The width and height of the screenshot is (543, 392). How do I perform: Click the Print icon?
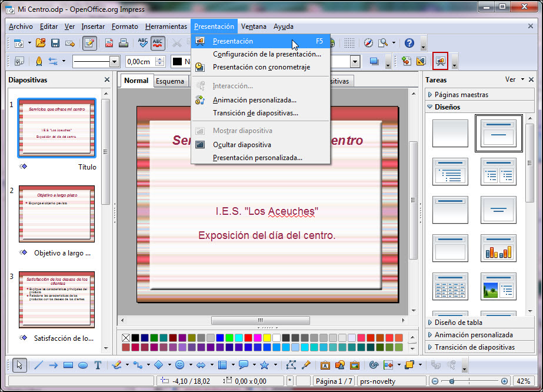pyautogui.click(x=124, y=44)
